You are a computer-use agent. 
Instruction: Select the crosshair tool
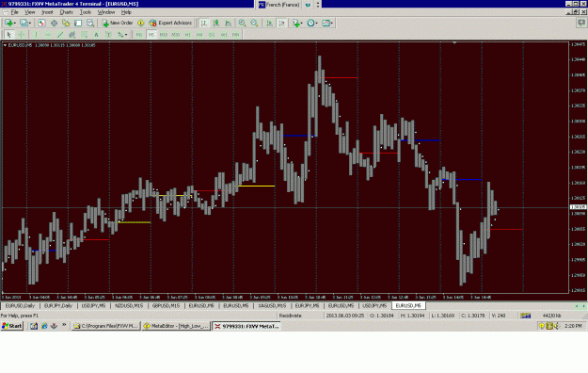(22, 35)
